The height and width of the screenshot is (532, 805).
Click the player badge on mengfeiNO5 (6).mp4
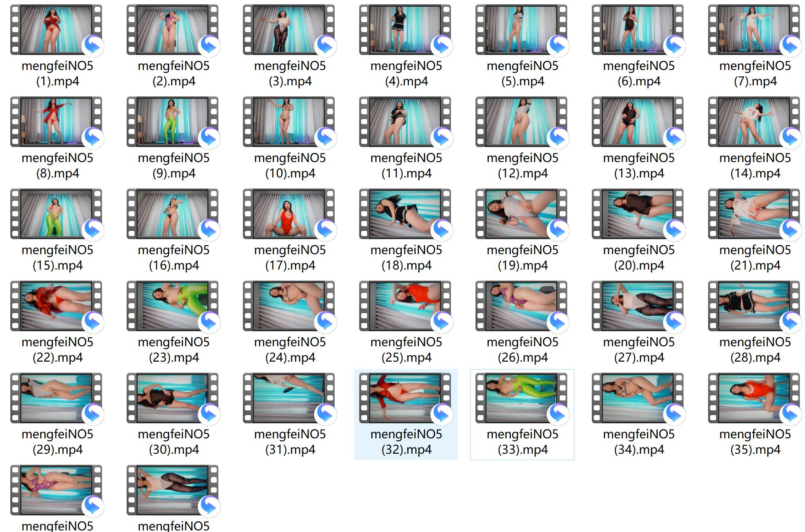point(674,46)
